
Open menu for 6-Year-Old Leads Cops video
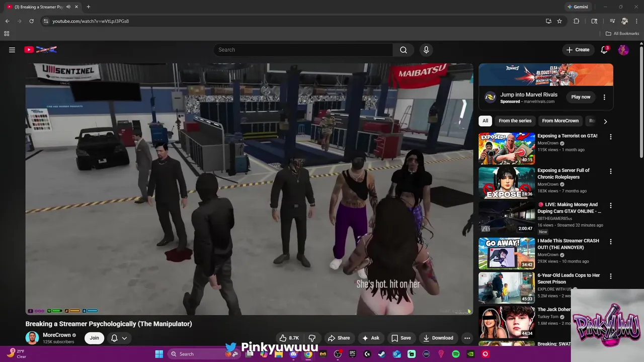point(611,277)
